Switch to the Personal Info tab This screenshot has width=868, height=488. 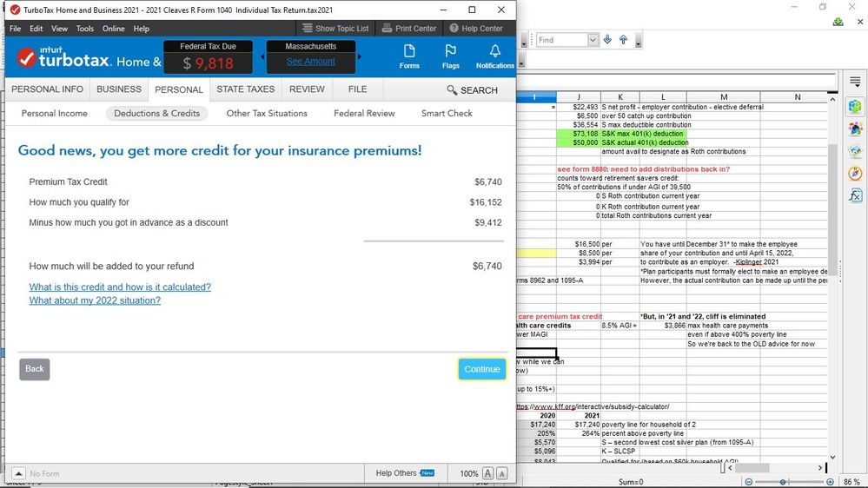(47, 89)
